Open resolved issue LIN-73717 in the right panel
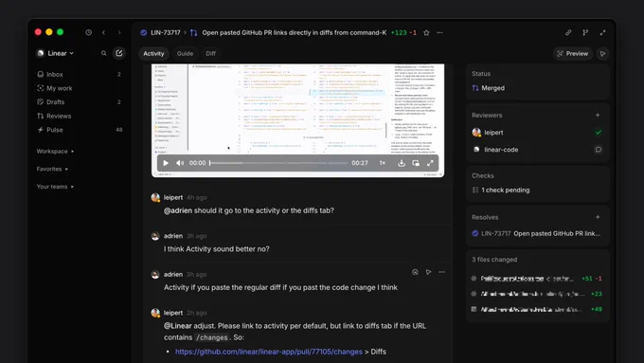This screenshot has height=363, width=644. [x=536, y=233]
